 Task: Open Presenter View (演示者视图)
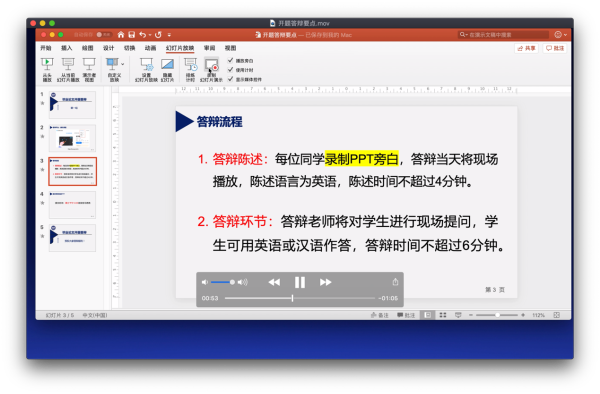click(89, 69)
